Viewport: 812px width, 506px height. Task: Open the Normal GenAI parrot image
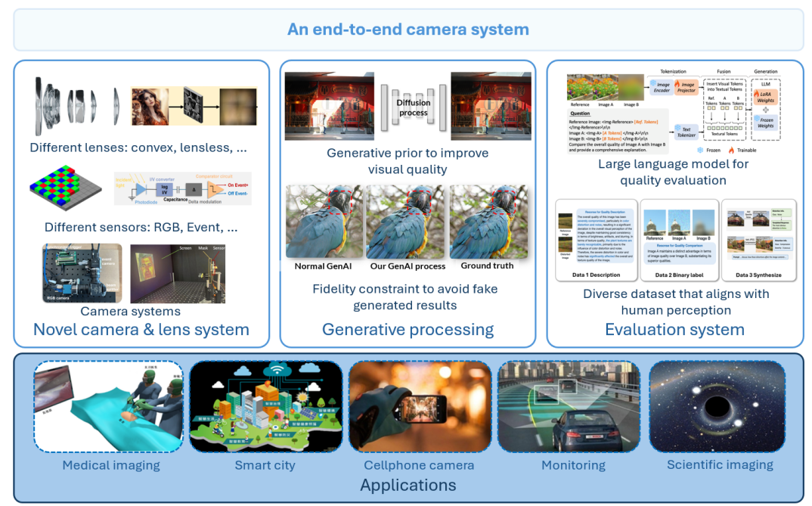pyautogui.click(x=324, y=222)
